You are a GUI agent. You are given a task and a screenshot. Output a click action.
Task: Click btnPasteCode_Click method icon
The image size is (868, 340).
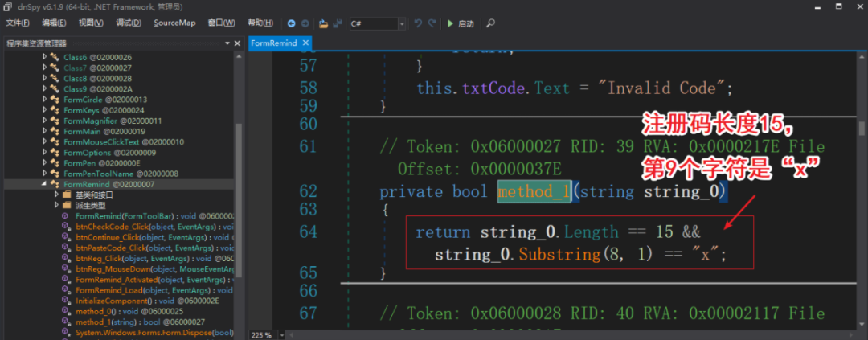tap(66, 248)
